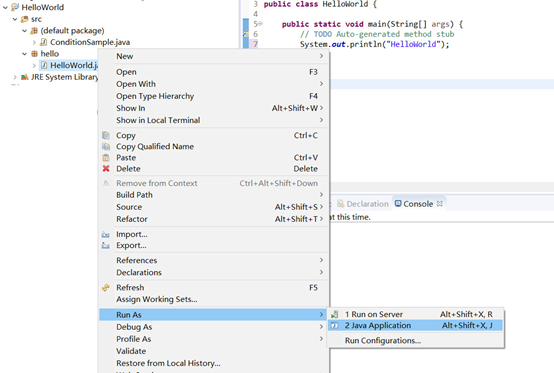Select the (default package) node
554x373 pixels.
coord(72,31)
